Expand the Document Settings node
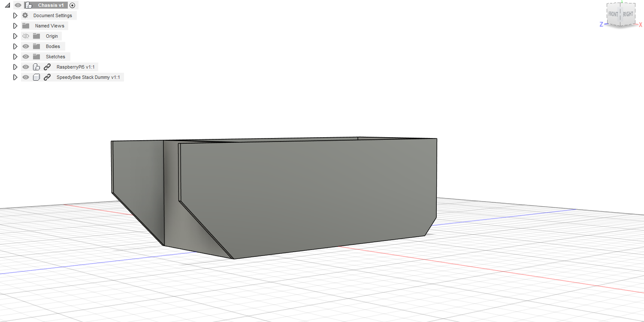 pos(15,15)
